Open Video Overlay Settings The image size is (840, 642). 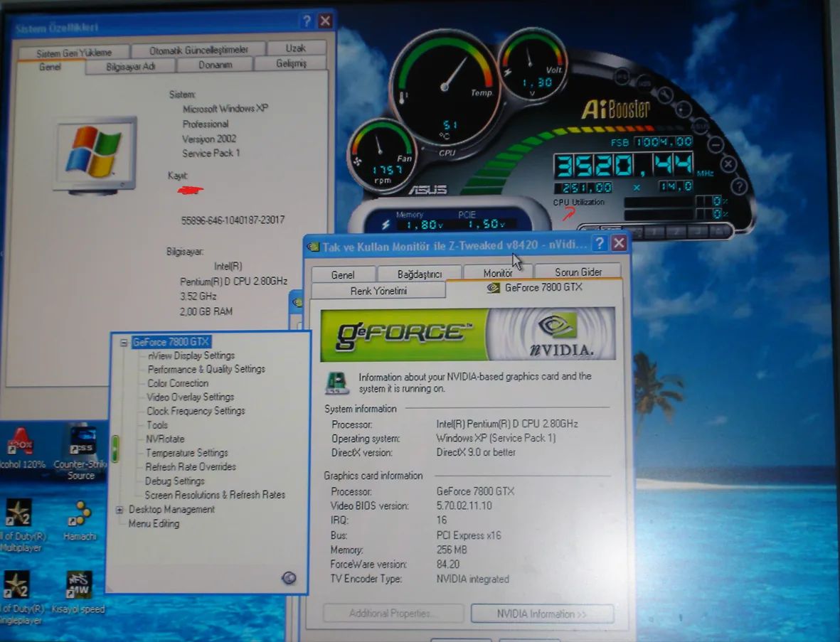click(191, 397)
